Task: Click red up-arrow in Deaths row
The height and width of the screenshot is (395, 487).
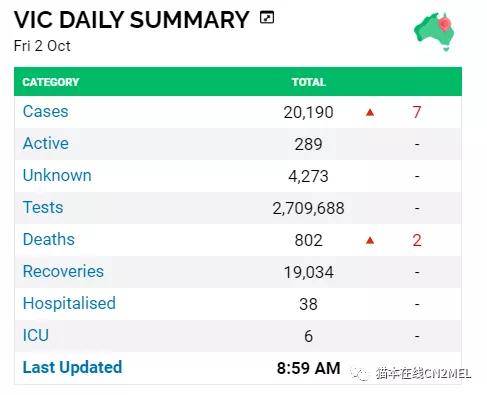Action: point(370,240)
